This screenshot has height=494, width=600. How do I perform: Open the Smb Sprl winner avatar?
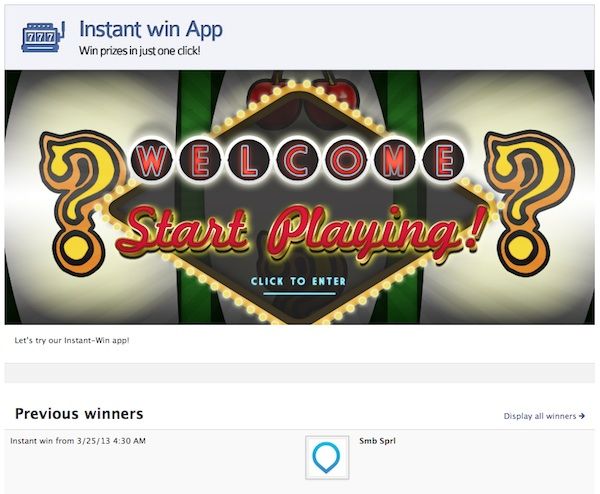pos(327,457)
